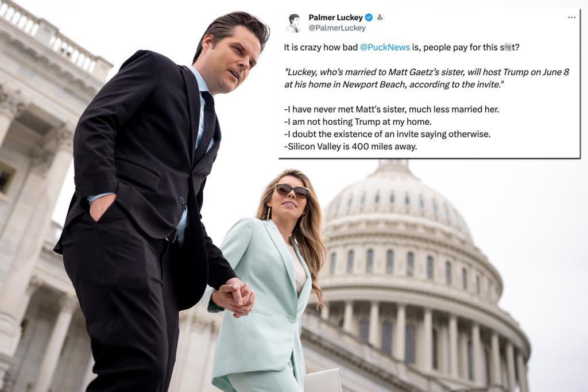Click the stone balustrade atop the left building
This screenshot has width=588, height=392.
pos(52,37)
